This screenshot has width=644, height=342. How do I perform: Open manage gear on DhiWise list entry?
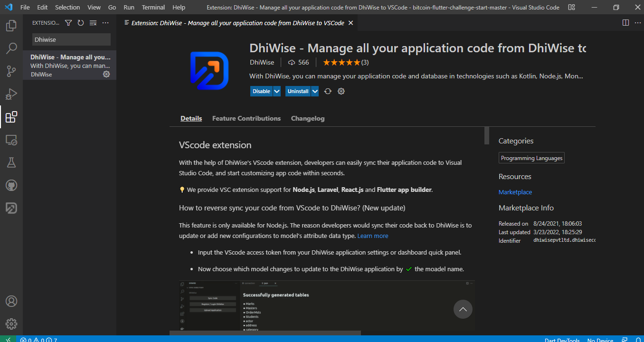[106, 74]
